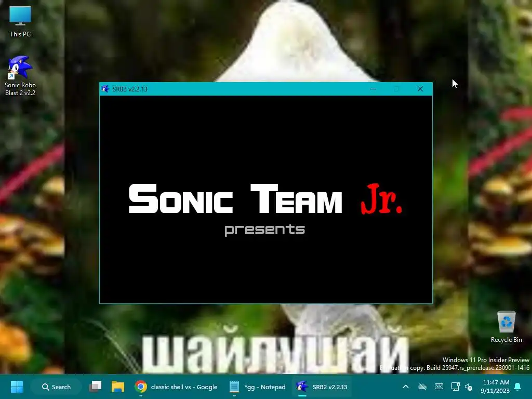Expand the hidden system tray icons chevron

click(405, 387)
